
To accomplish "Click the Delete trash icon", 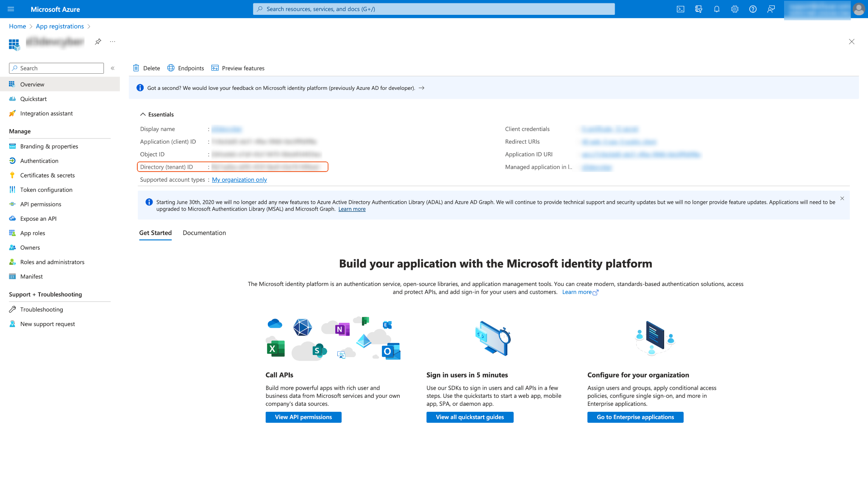I will pos(136,68).
